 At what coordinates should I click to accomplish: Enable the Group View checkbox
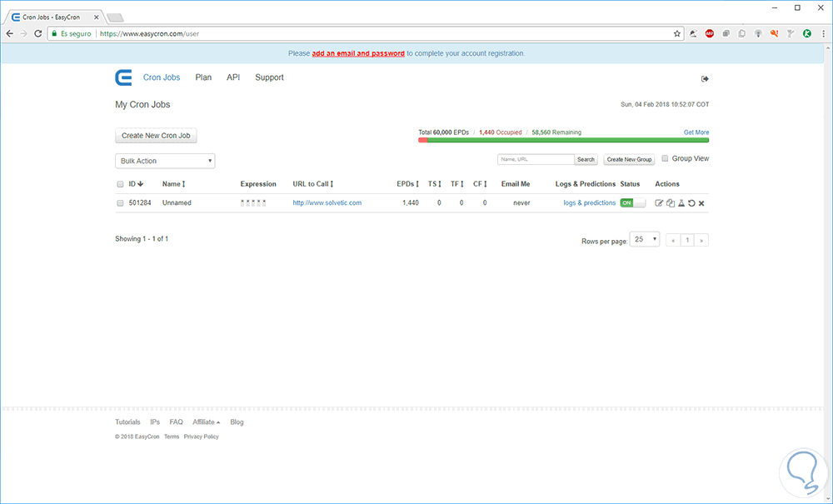tap(665, 158)
